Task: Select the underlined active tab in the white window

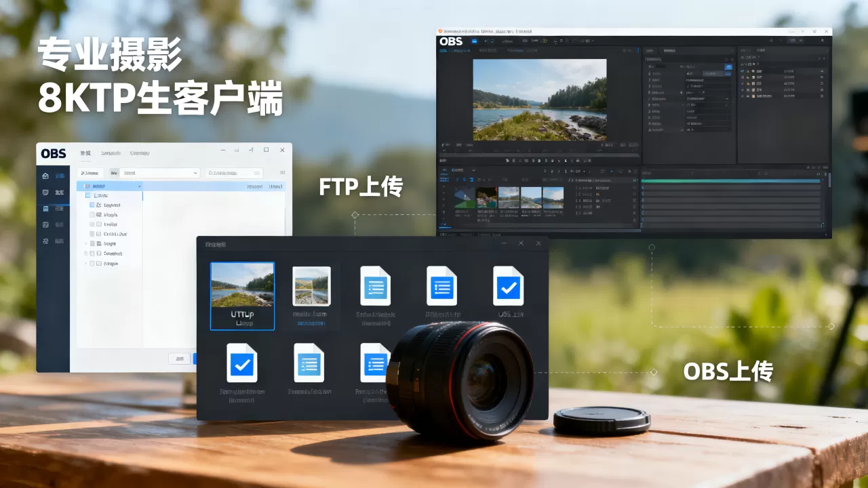Action: click(85, 154)
